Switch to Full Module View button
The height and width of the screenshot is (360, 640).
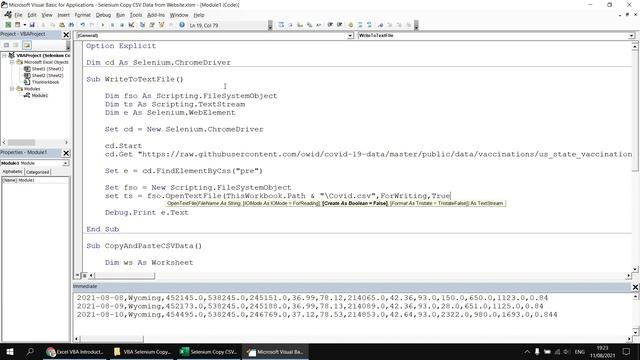[84, 276]
